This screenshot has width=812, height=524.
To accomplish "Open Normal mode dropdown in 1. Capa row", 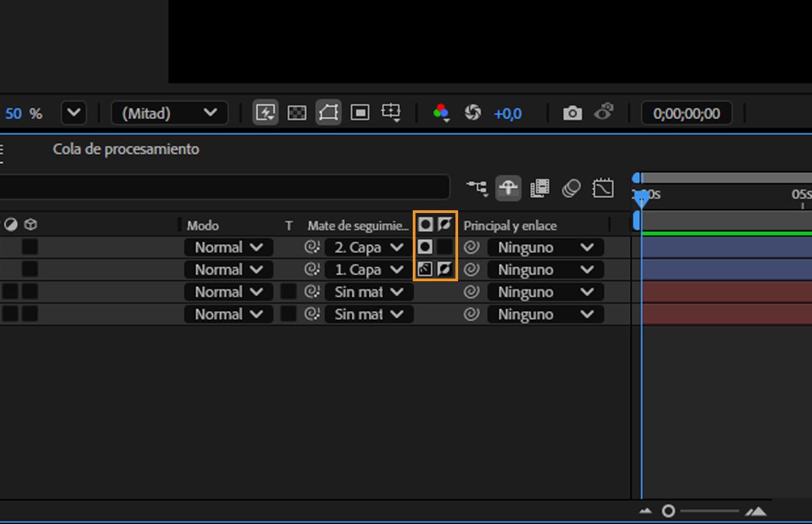I will point(229,270).
